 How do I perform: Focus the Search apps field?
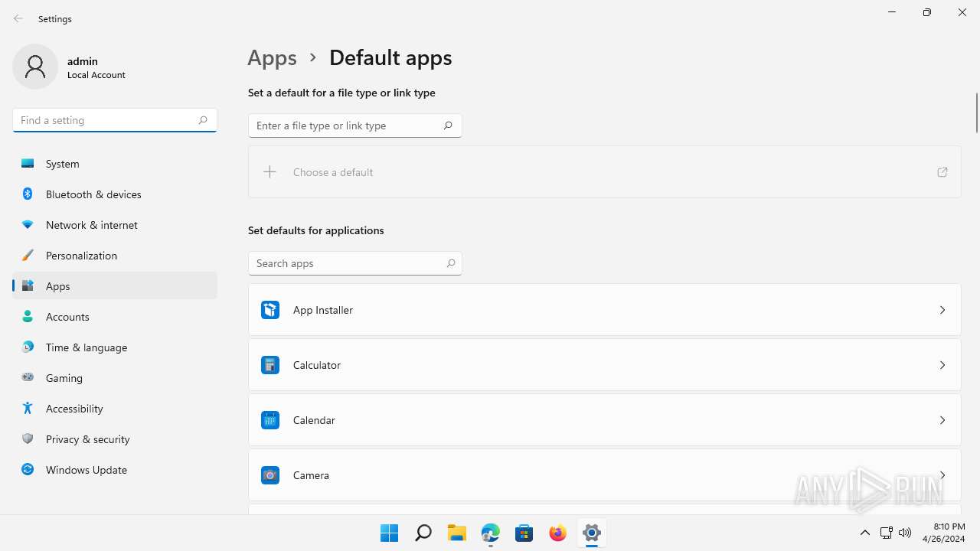coord(354,263)
